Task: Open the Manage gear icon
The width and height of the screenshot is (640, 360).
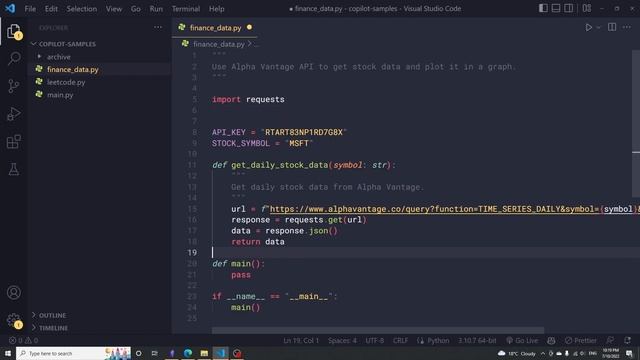Action: pyautogui.click(x=14, y=320)
